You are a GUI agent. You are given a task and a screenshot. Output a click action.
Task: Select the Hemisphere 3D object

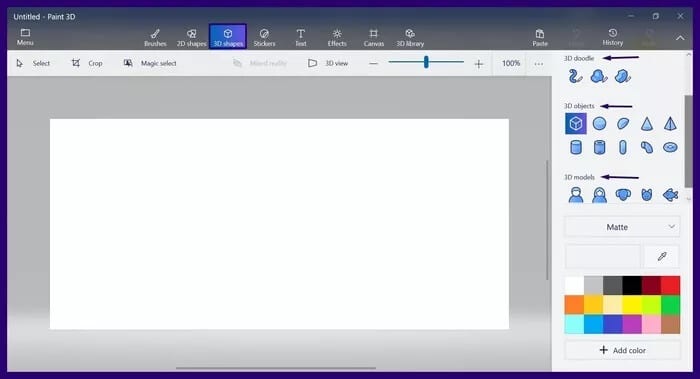tap(623, 124)
